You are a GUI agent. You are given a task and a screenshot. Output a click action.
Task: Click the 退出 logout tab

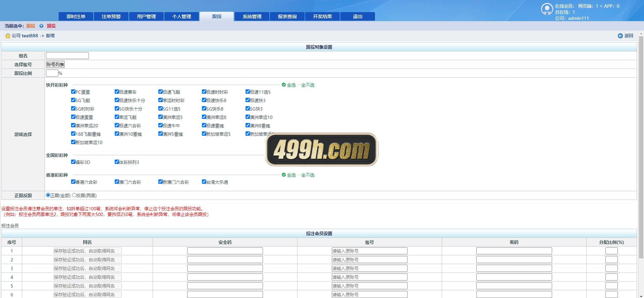point(358,16)
